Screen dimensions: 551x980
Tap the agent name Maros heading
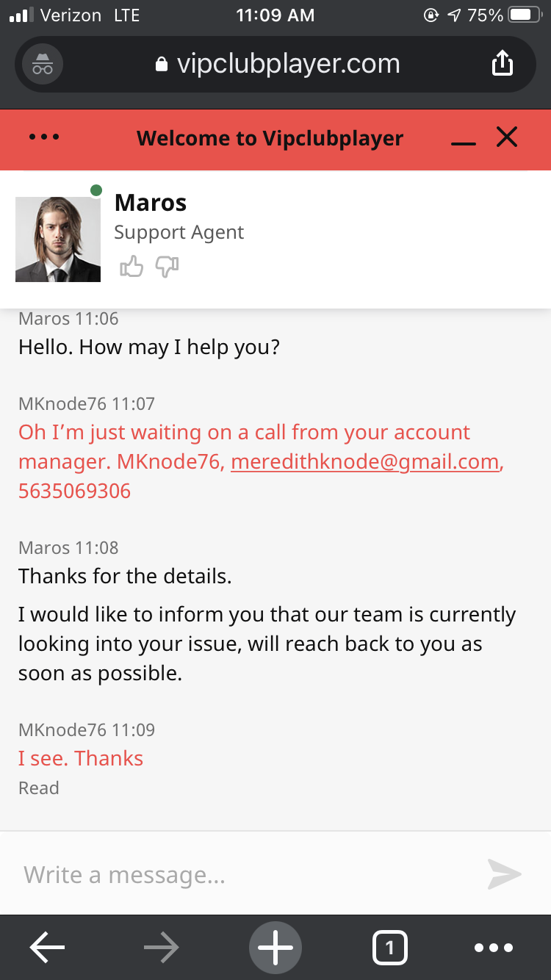point(151,203)
